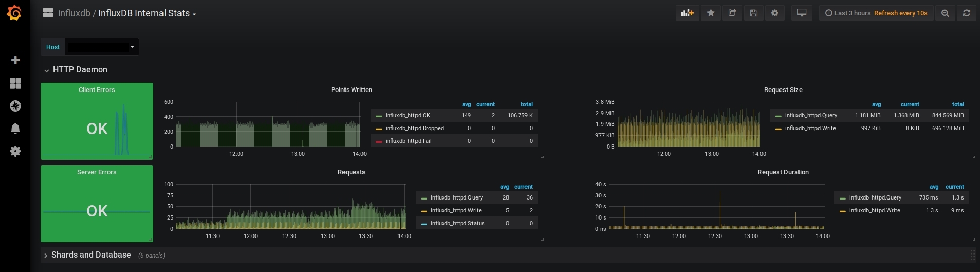Open Request Size panel title menu
The width and height of the screenshot is (980, 272).
[783, 89]
